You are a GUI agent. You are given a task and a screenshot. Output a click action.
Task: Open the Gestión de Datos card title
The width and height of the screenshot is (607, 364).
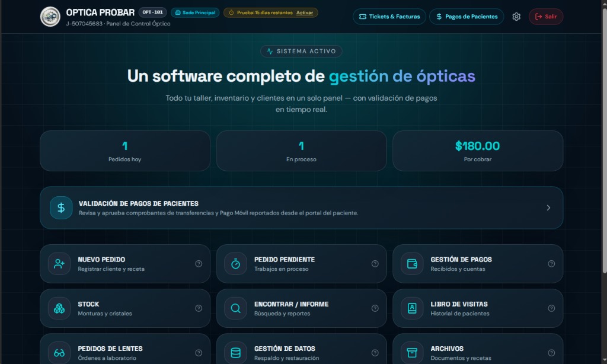285,349
